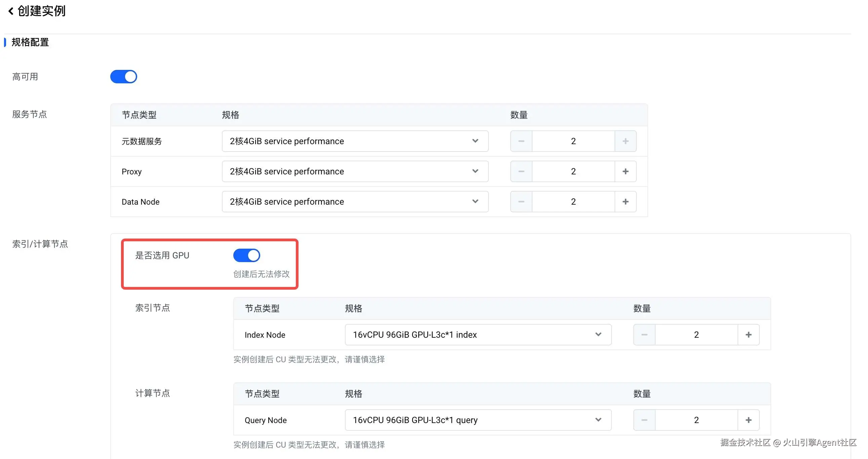Toggle the 高可用 switch

click(x=124, y=77)
